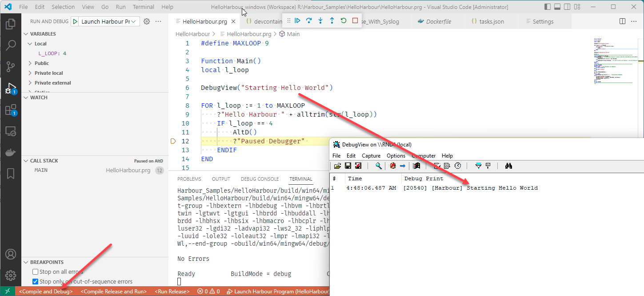Restart the debug session
644x296 pixels.
(344, 21)
